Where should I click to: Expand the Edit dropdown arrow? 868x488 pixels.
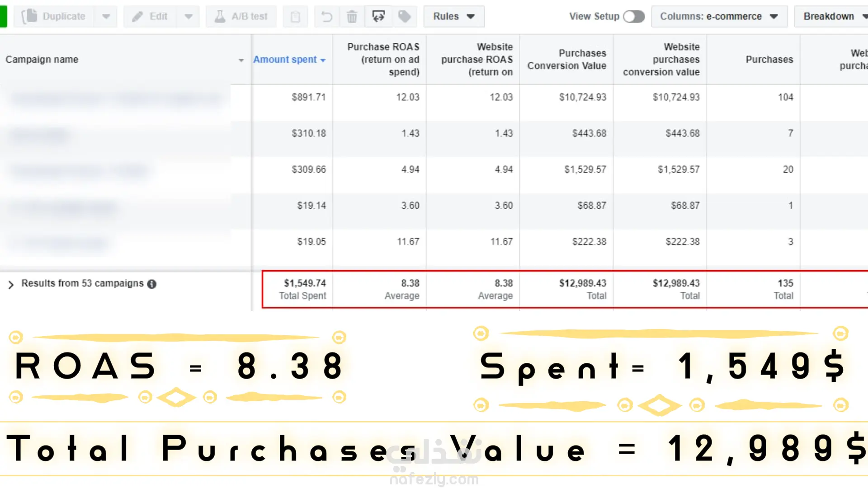(189, 17)
